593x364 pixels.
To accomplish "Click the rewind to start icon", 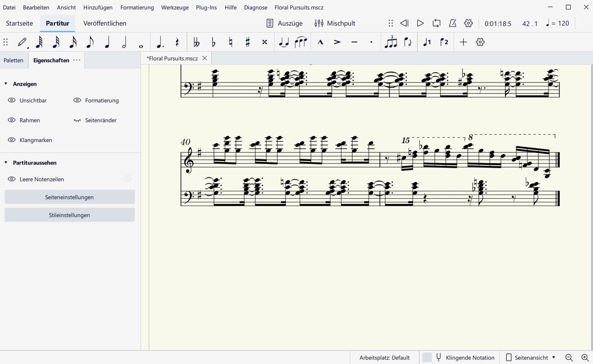I will [x=404, y=23].
